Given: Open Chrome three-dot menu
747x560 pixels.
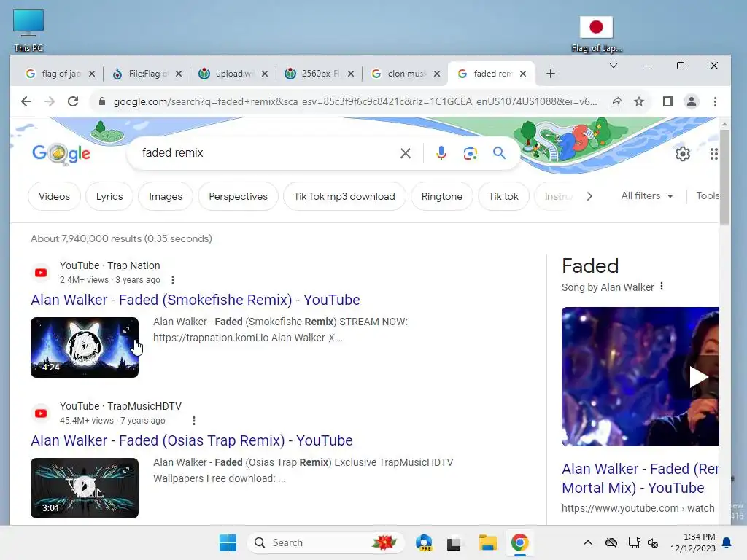Looking at the screenshot, I should [x=715, y=101].
